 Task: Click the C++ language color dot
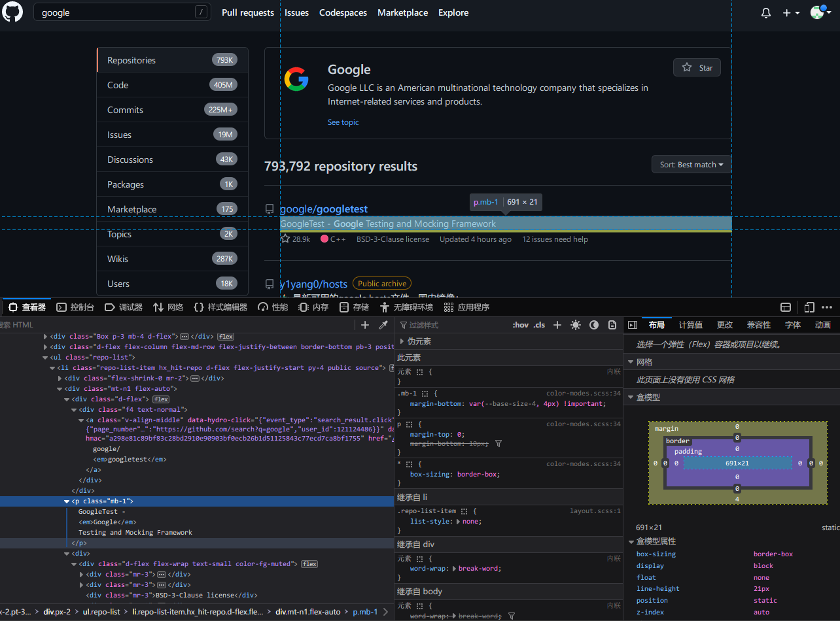coord(324,239)
